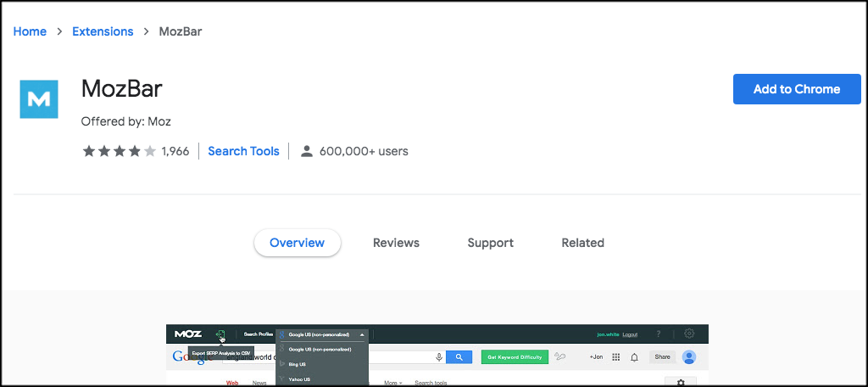Click the blue Google account avatar
This screenshot has width=868, height=387.
tap(688, 356)
